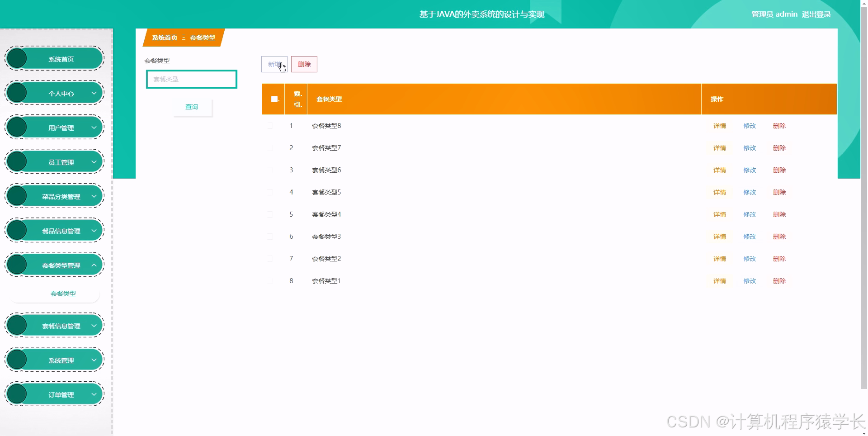
Task: Expand the 员工管理 menu chevron
Action: (x=94, y=162)
